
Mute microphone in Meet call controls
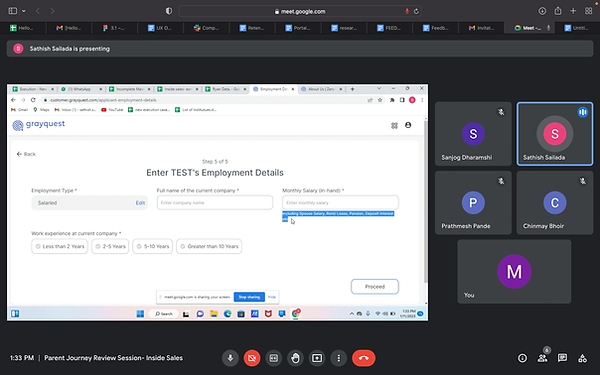[230, 358]
